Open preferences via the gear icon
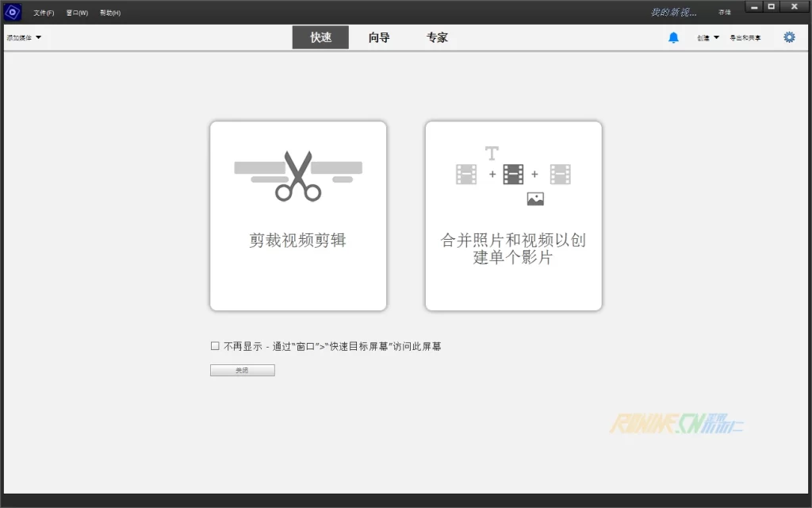This screenshot has width=812, height=508. click(789, 37)
